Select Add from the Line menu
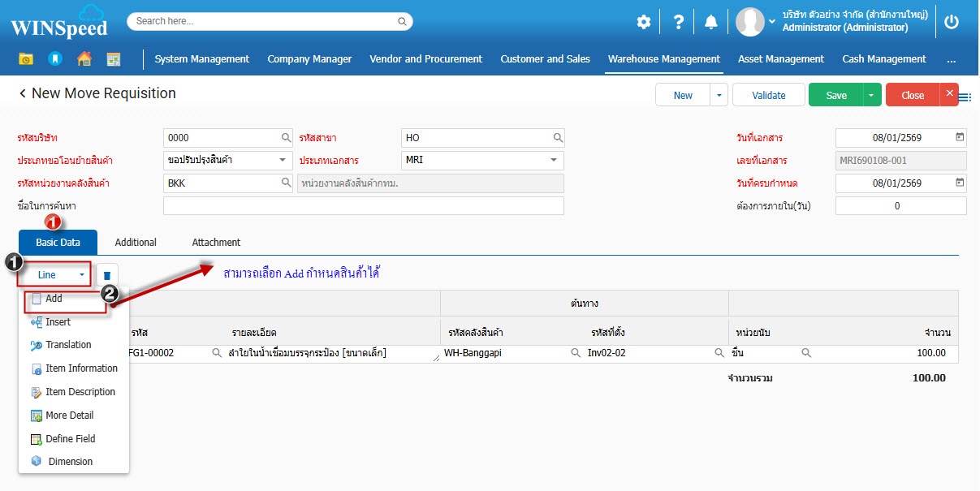 54,299
